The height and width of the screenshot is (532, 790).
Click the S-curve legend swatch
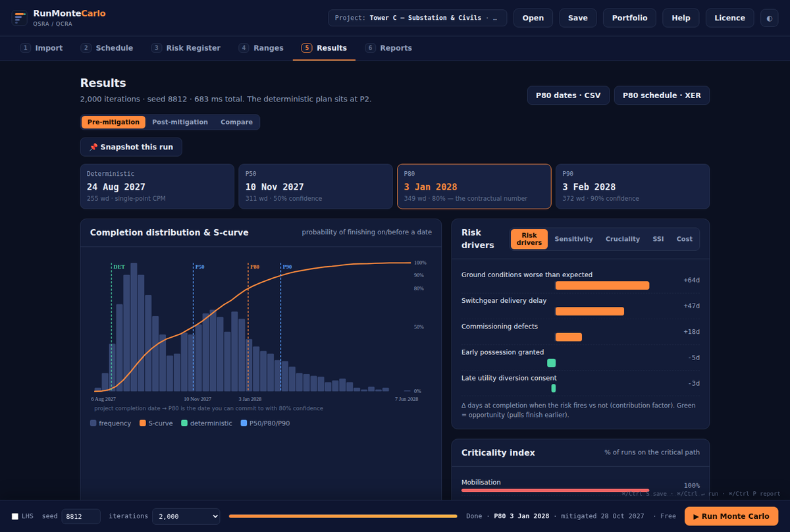[143, 423]
